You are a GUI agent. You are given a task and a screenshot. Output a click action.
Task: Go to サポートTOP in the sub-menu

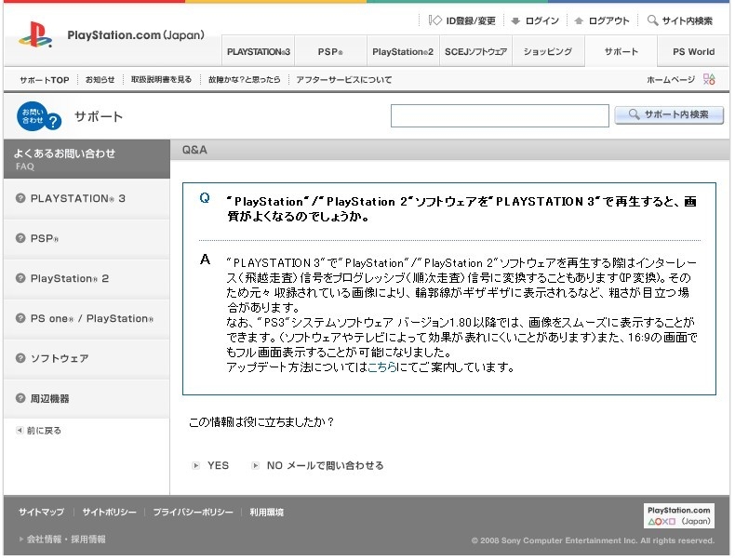[x=45, y=80]
